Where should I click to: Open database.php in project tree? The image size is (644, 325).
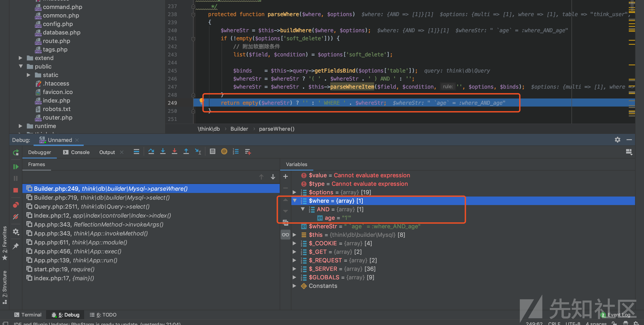tap(62, 32)
